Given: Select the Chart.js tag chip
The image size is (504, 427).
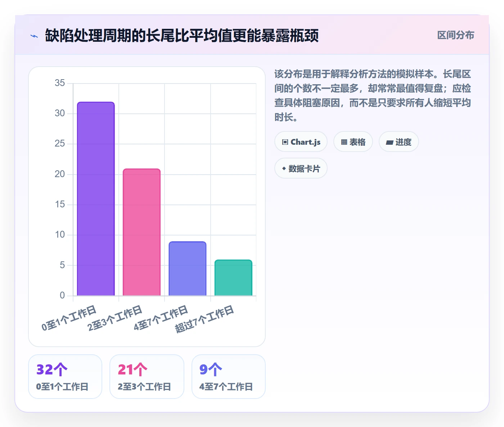Looking at the screenshot, I should 301,142.
